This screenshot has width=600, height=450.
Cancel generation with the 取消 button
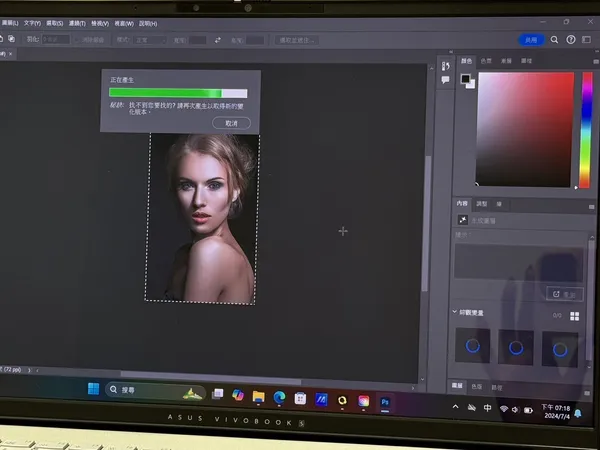pyautogui.click(x=232, y=123)
